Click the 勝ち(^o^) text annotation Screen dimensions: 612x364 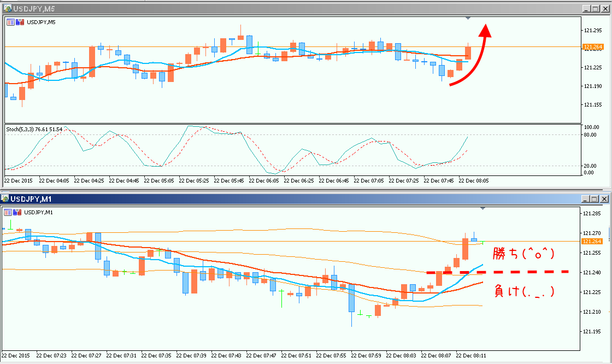(x=523, y=254)
